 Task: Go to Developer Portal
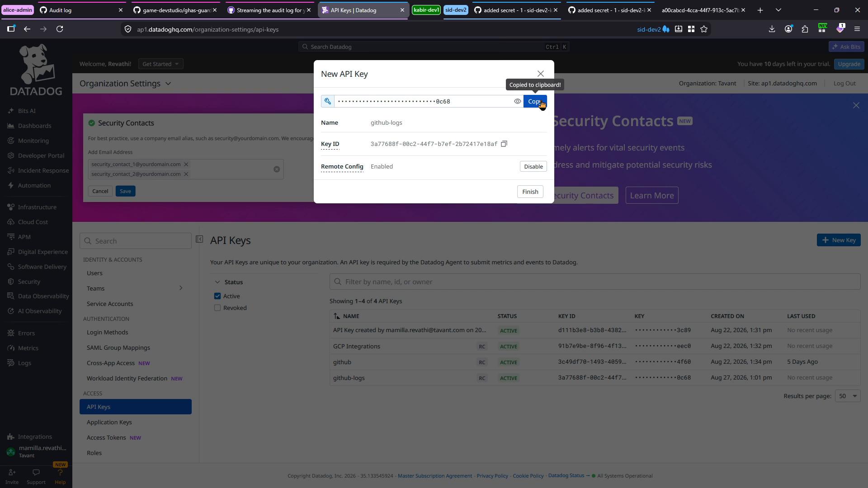pos(41,155)
